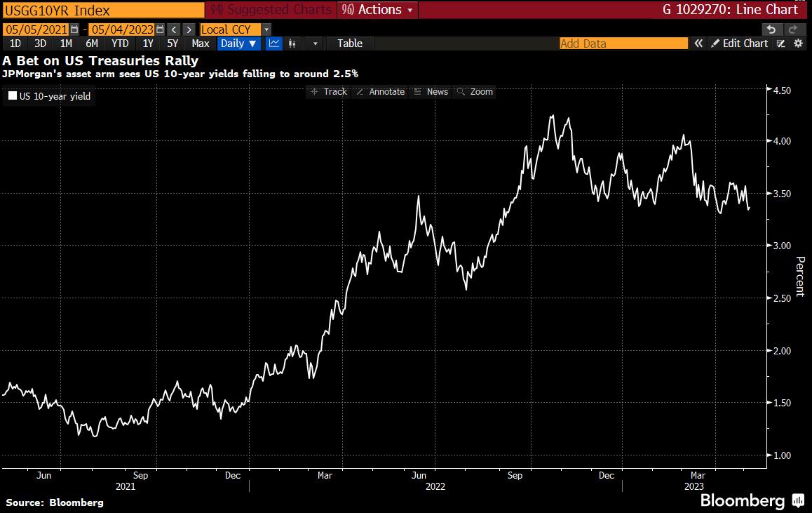The width and height of the screenshot is (812, 513).
Task: Set range to 3D
Action: 41,44
